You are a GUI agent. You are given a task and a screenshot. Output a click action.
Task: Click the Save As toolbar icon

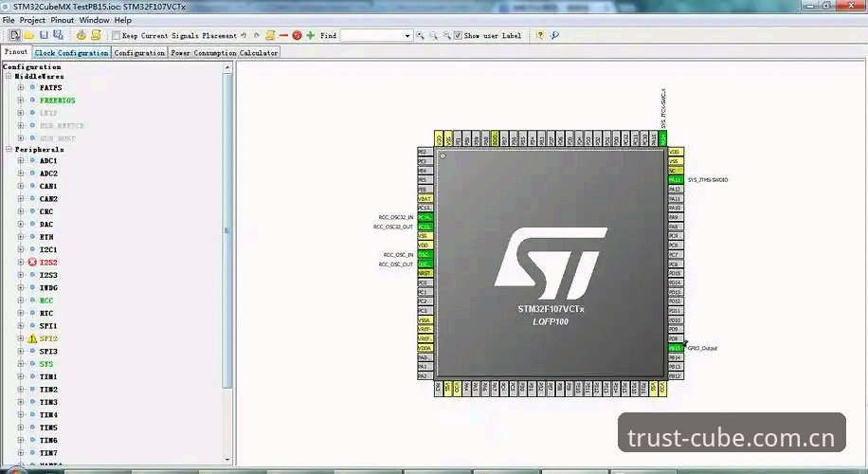[x=58, y=35]
